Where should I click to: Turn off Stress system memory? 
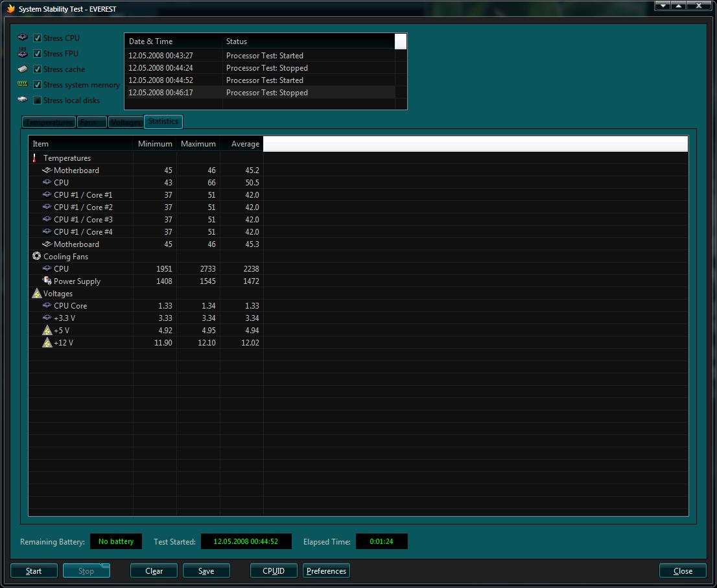(38, 84)
